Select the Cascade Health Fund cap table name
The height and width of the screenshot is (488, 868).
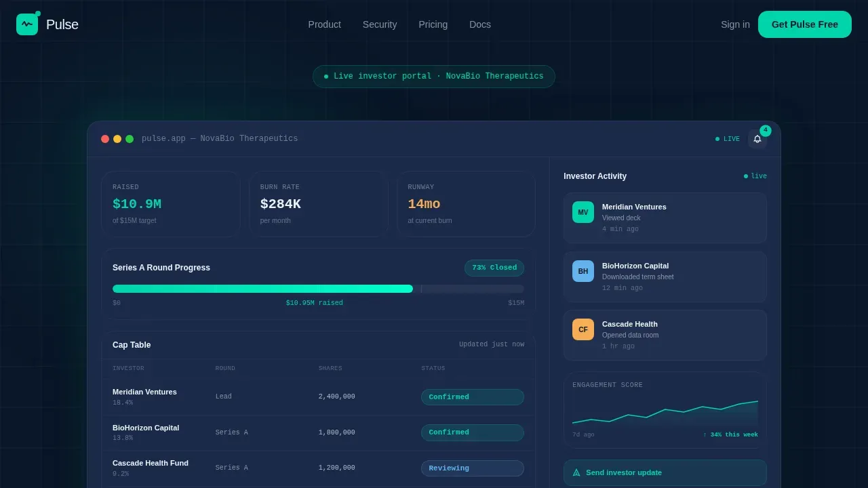tap(151, 463)
